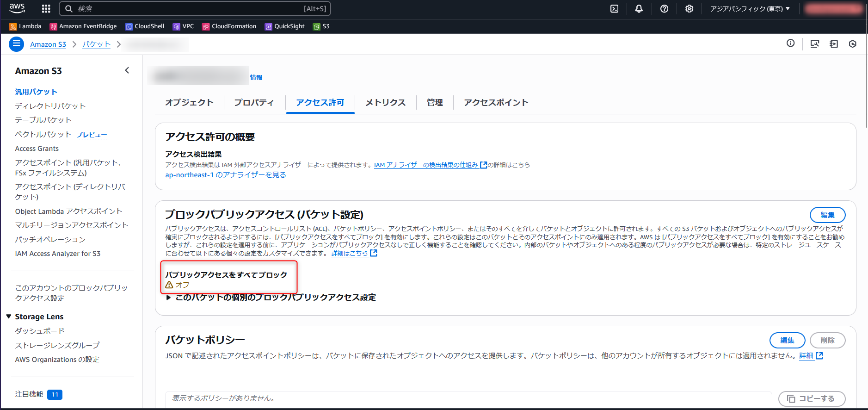Edit block public access settings
Screen dimensions: 868x410
(827, 215)
